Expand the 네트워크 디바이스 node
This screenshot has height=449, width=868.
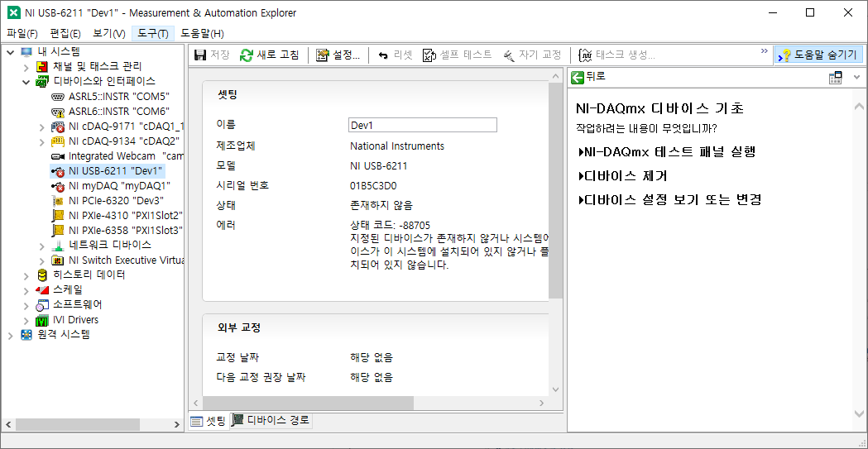41,246
